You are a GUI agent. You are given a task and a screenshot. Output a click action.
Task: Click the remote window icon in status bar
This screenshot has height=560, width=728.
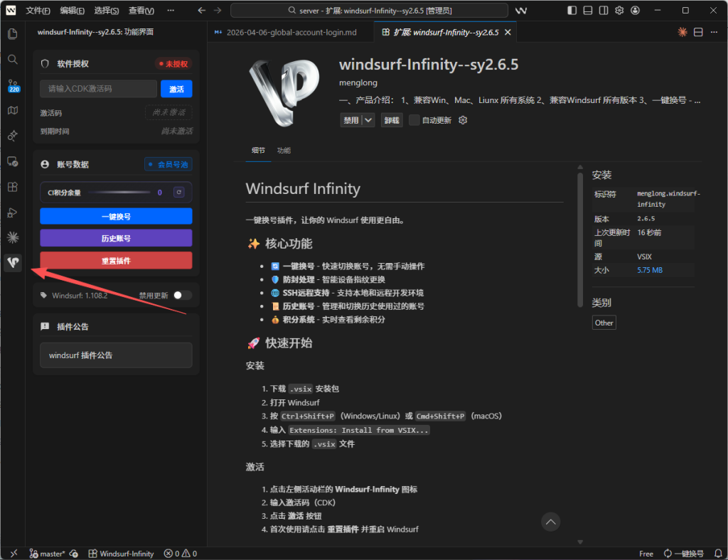(14, 554)
